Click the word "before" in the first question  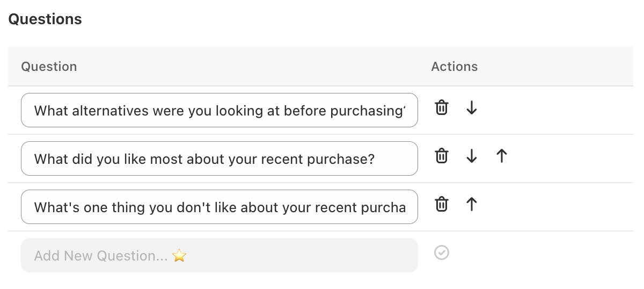point(305,111)
